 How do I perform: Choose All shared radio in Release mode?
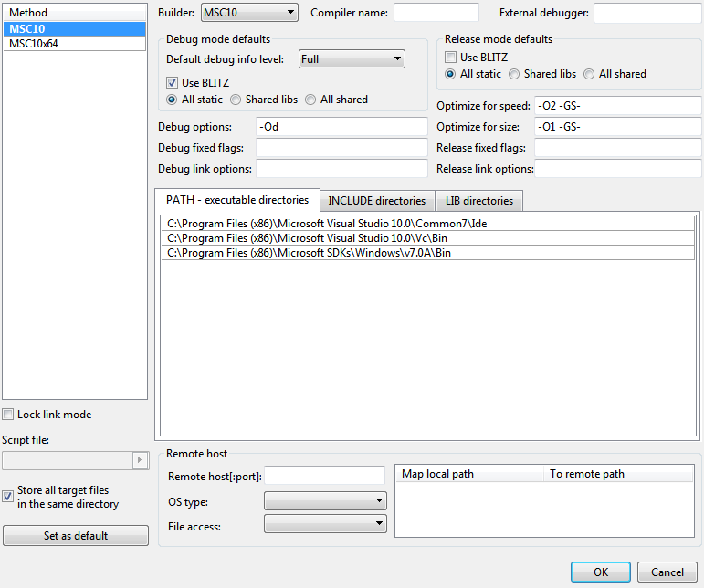(x=589, y=74)
